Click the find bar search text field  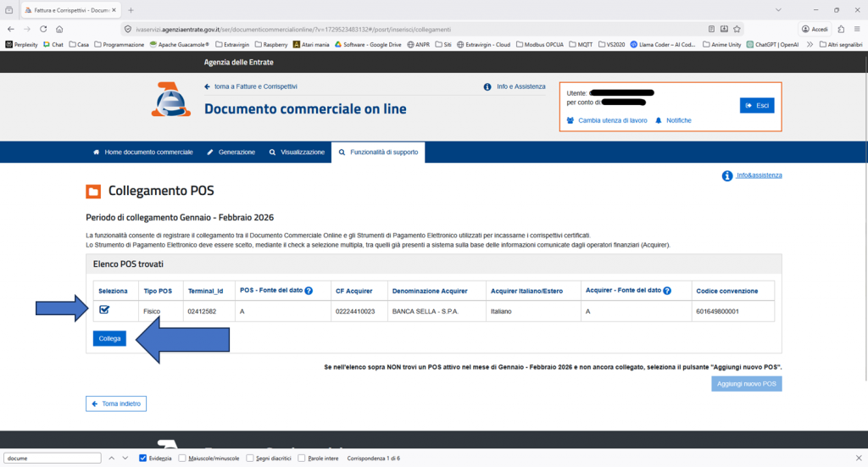[51, 459]
